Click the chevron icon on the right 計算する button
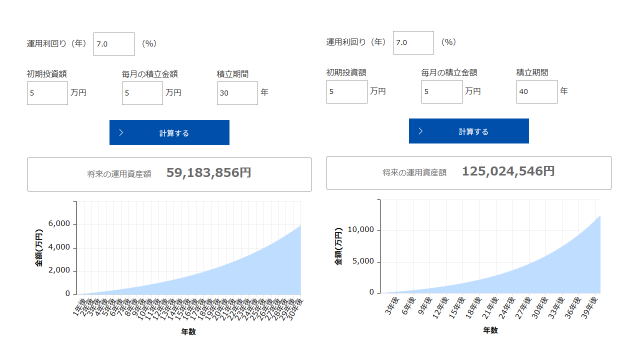The width and height of the screenshot is (640, 360). 420,131
